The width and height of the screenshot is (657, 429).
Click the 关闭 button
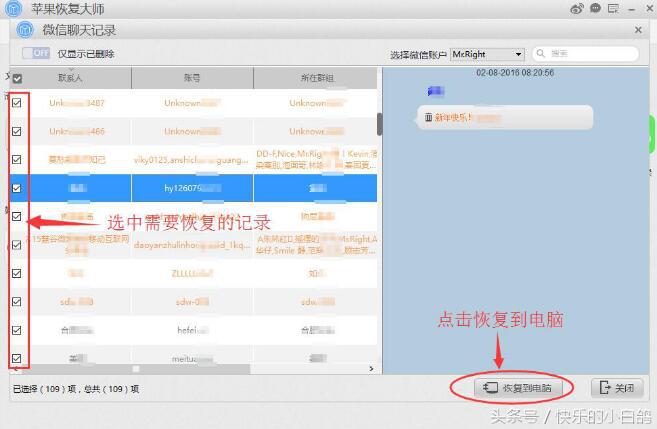pos(617,388)
